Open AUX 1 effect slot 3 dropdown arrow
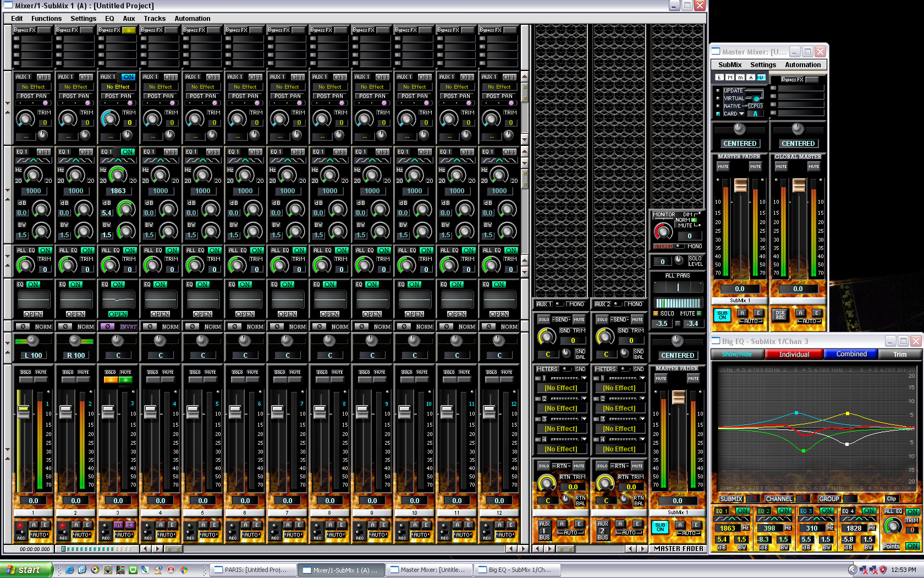The width and height of the screenshot is (924, 578). 584,419
